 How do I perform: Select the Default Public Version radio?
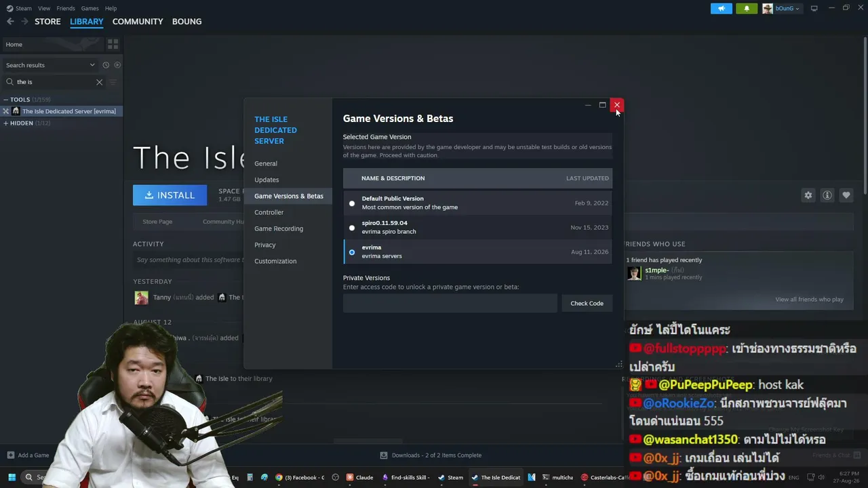point(352,203)
